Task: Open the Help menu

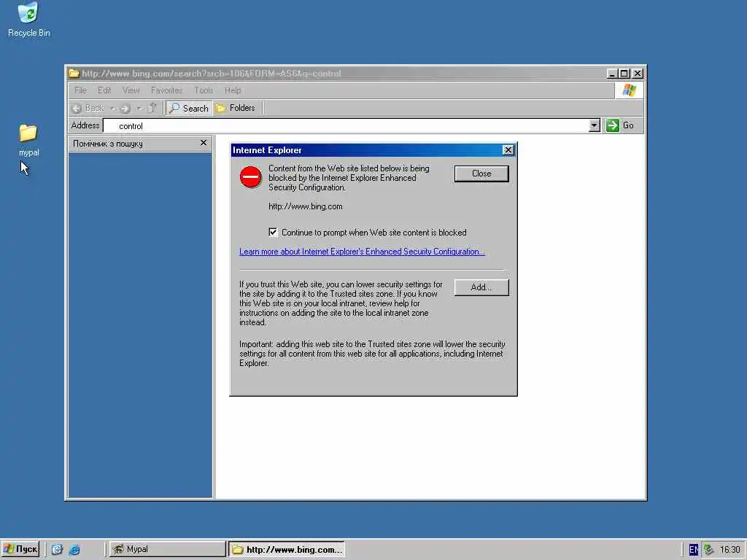Action: pyautogui.click(x=233, y=90)
